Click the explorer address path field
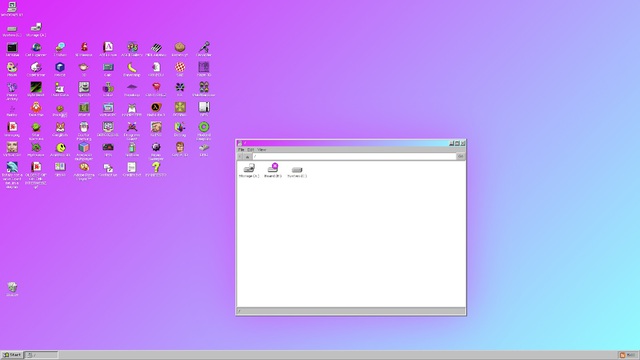 [354, 156]
